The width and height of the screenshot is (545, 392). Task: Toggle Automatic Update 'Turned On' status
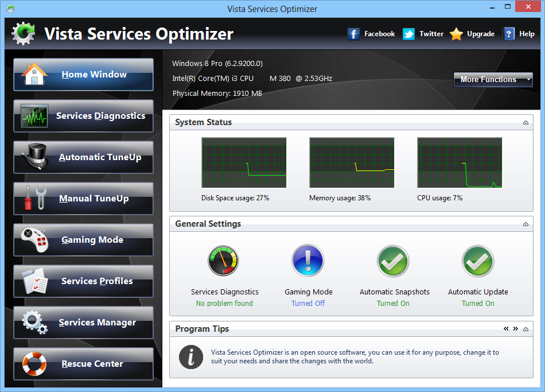(478, 304)
